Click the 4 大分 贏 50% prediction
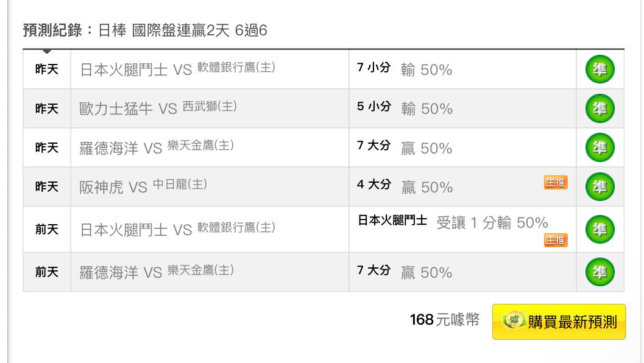Viewport: 644px width, 363px height. click(x=405, y=186)
